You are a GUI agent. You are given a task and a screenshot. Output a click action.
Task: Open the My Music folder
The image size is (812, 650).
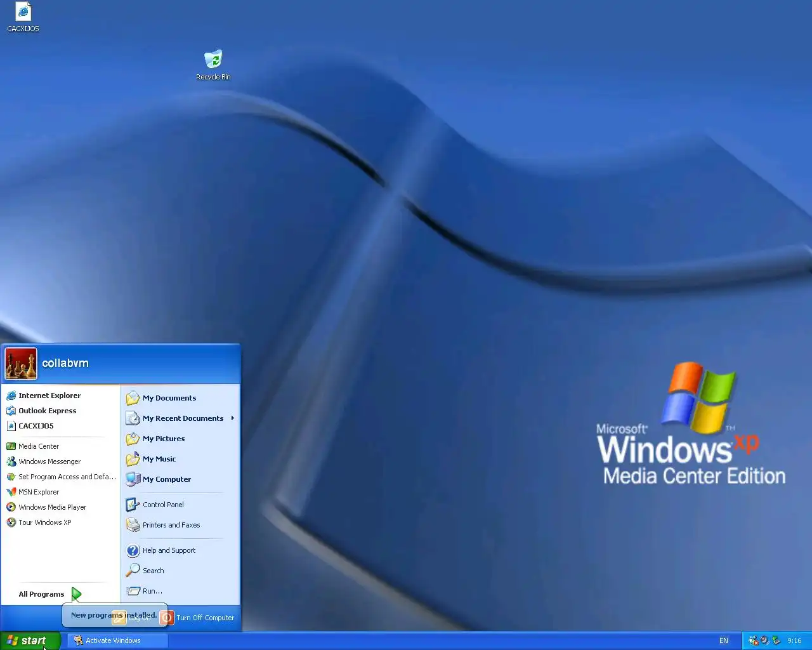(x=181, y=459)
